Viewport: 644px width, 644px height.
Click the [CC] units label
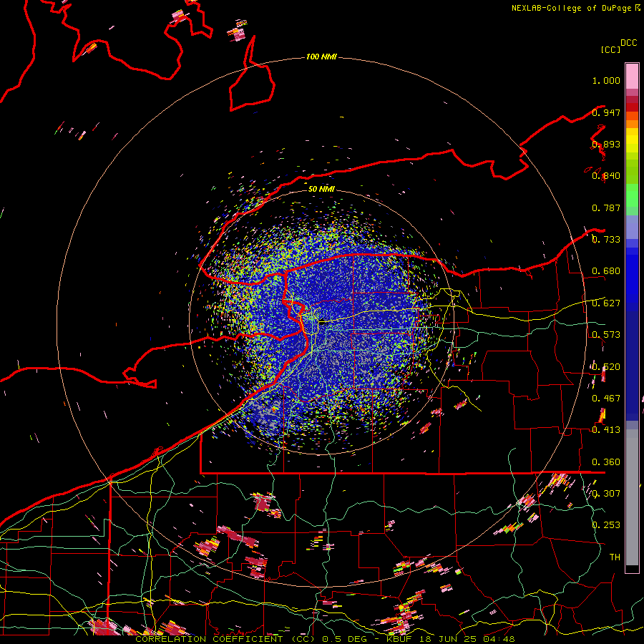pyautogui.click(x=610, y=49)
